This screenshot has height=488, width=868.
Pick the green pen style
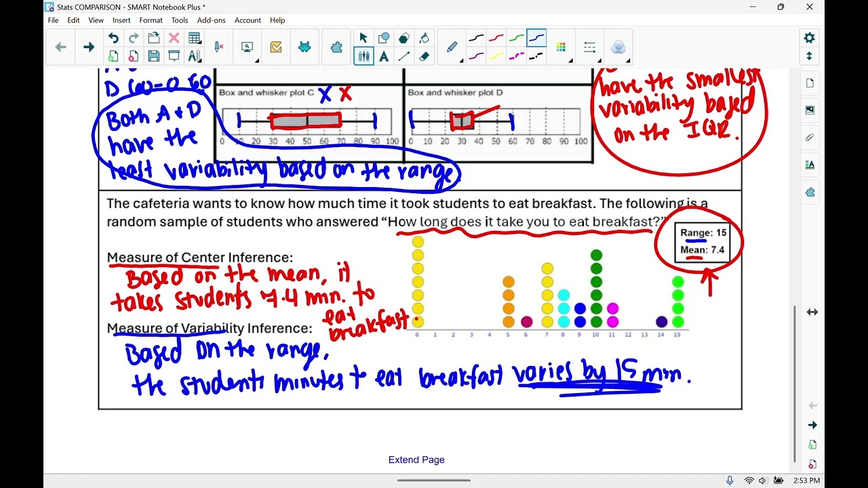[517, 38]
